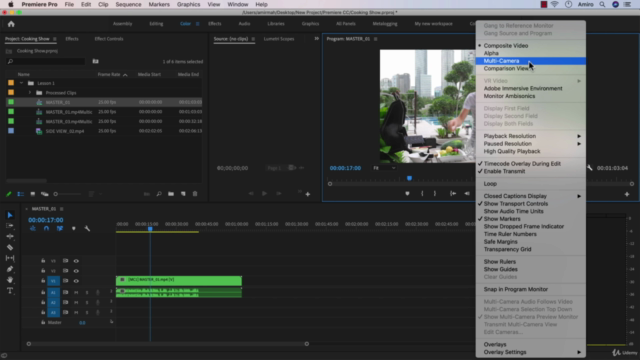Toggle V3 track output eye
Screen dimensions: 640x360
76,261
